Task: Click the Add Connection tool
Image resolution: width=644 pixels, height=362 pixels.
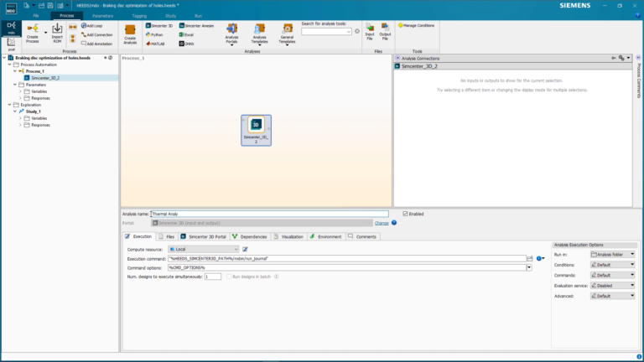Action: (x=97, y=35)
